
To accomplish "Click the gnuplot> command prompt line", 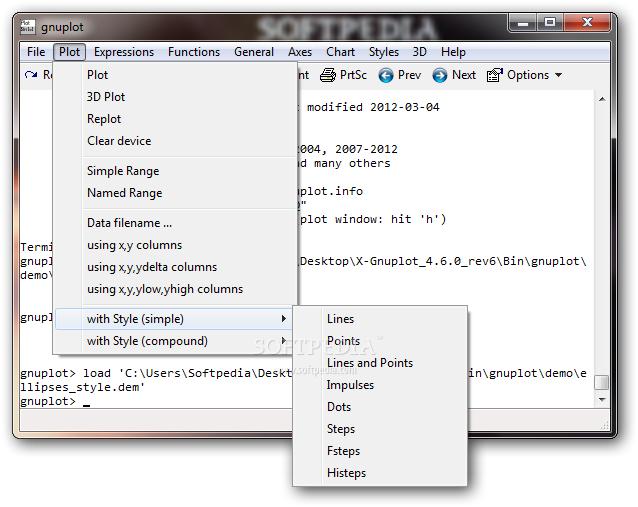I will [x=55, y=402].
